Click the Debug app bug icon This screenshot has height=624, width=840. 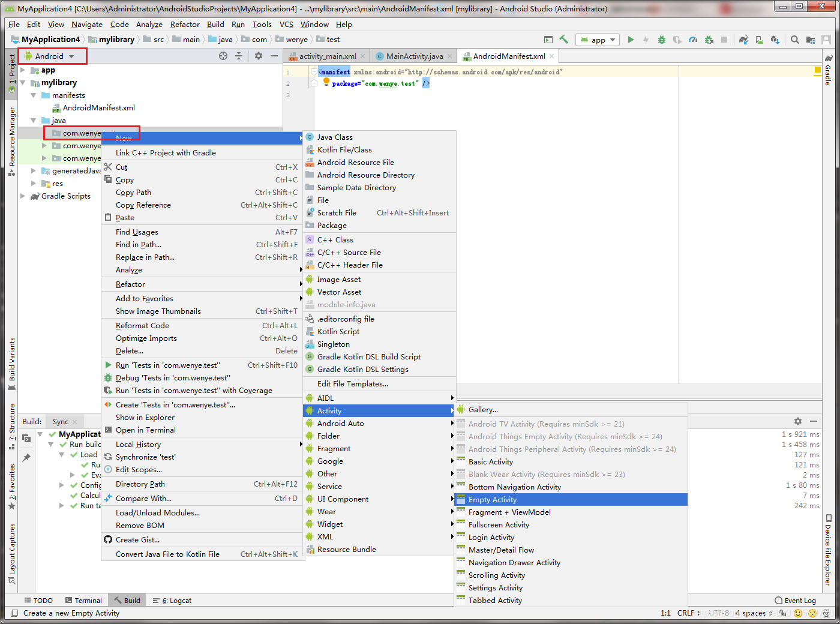click(662, 40)
